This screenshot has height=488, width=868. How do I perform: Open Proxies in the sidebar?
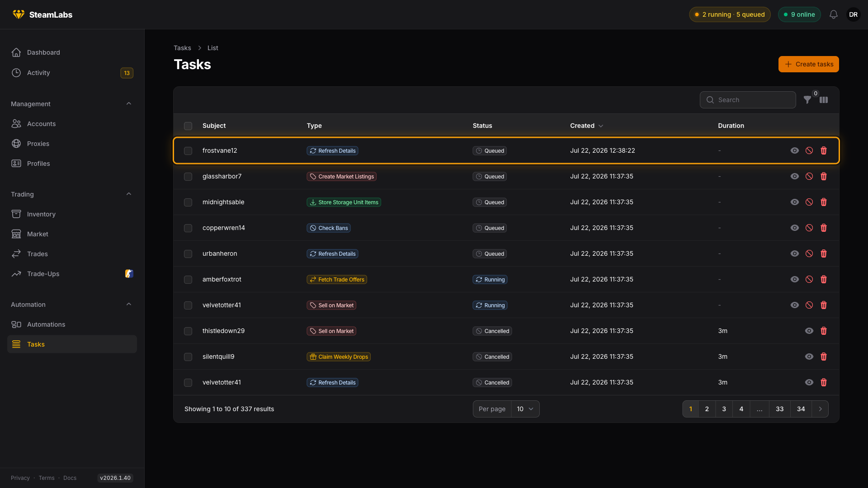(x=72, y=144)
